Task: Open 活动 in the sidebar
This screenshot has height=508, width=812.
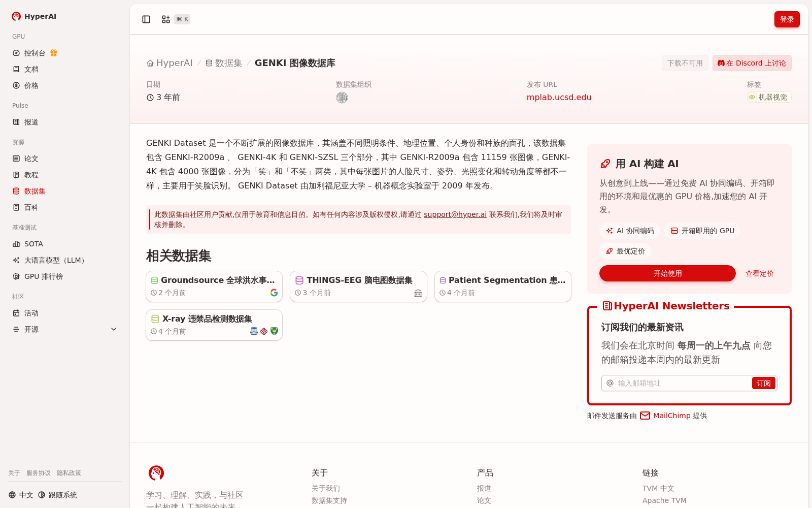Action: [65, 313]
